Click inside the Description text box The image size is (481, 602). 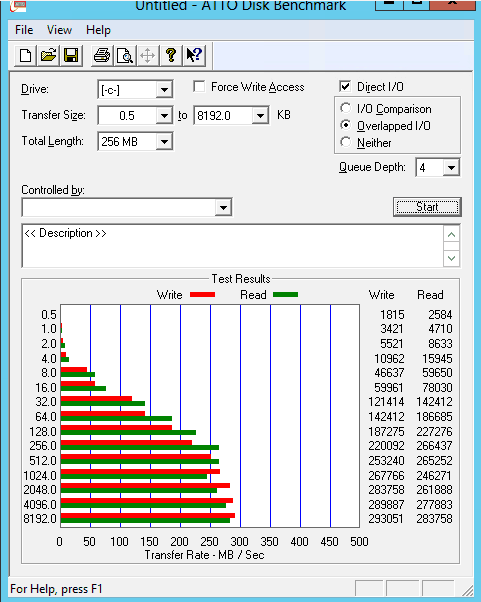(x=232, y=246)
